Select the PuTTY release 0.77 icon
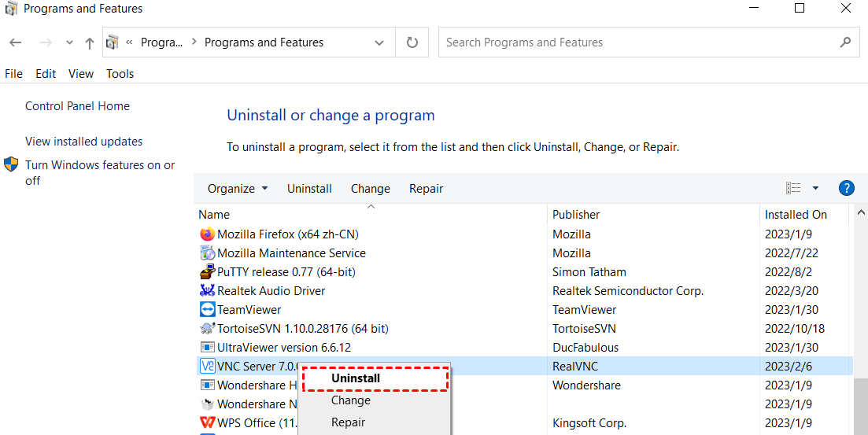 coord(207,272)
